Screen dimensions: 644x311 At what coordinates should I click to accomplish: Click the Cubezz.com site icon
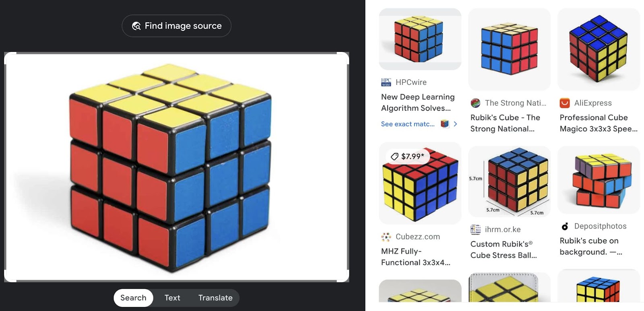pos(386,237)
